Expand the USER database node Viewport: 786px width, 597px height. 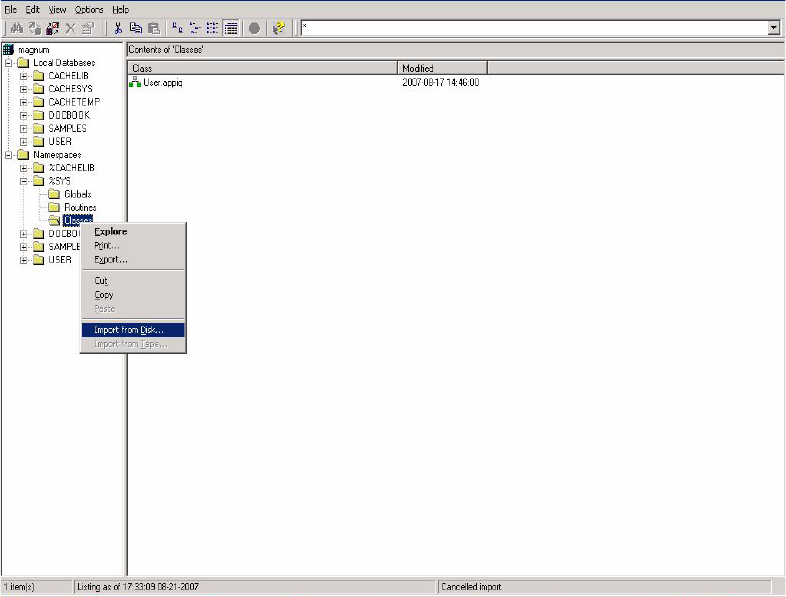24,142
